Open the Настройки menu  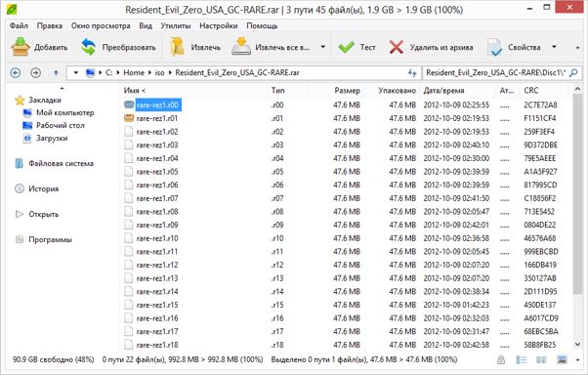218,25
